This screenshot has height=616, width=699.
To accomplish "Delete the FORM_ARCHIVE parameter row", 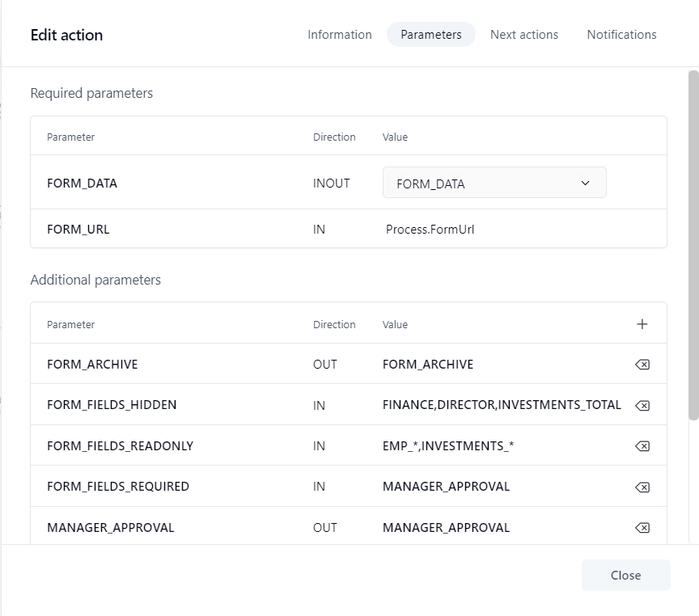I will click(642, 365).
